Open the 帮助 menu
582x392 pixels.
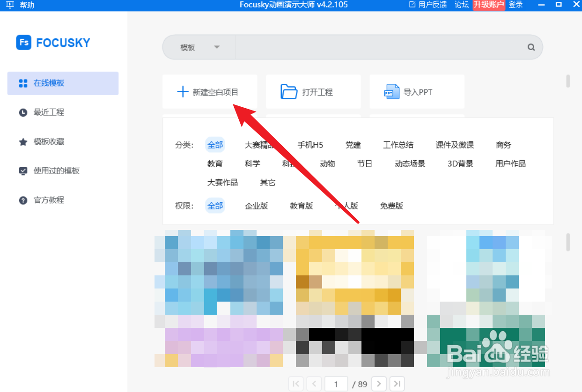27,5
